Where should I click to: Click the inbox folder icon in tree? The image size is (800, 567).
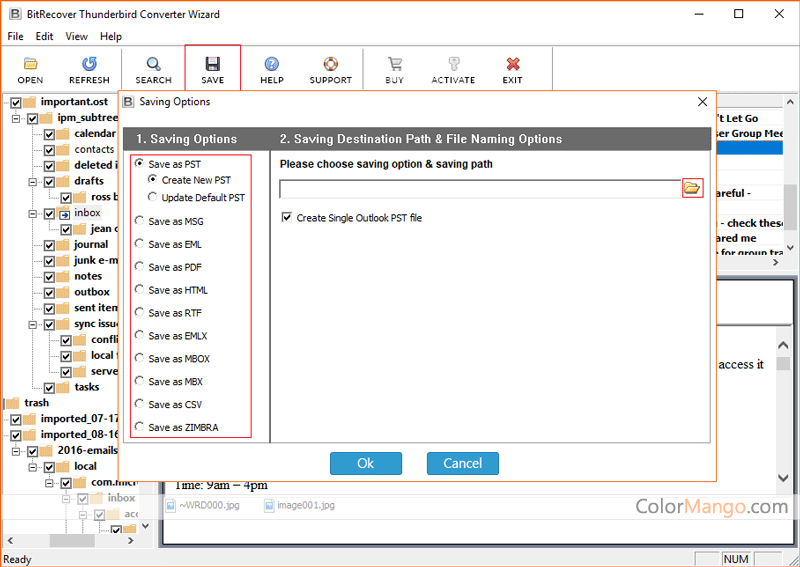pyautogui.click(x=63, y=213)
